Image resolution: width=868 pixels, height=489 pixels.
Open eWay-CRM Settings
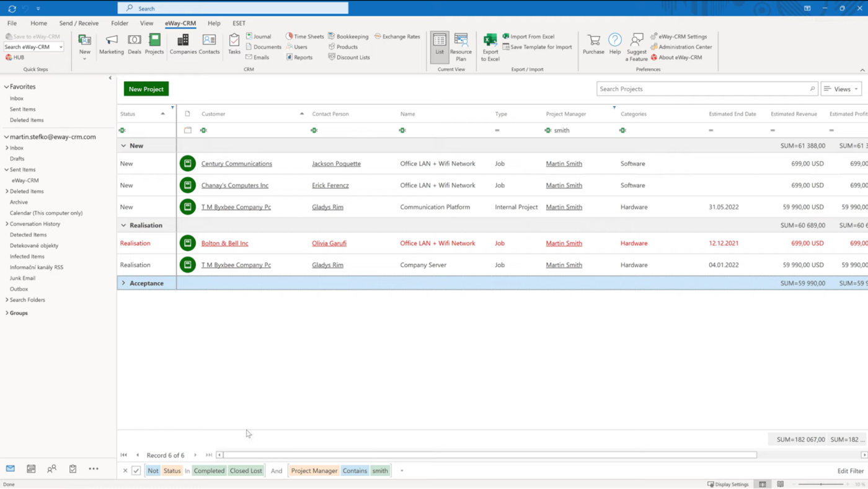[x=679, y=37]
